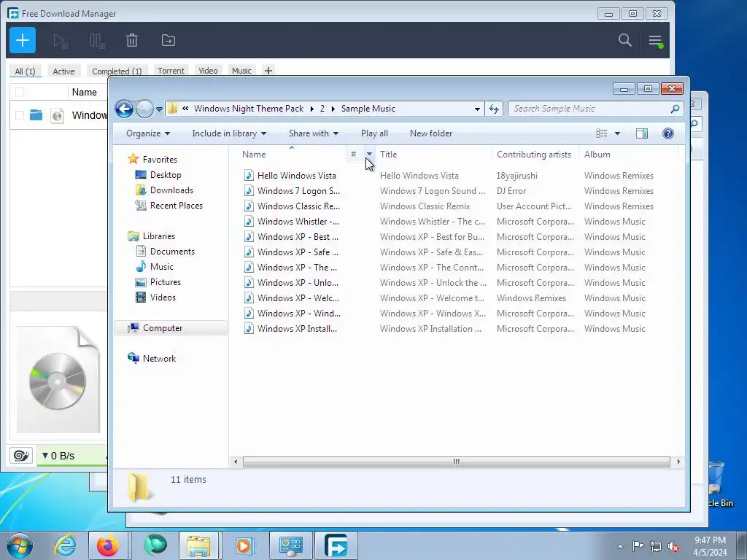The image size is (747, 560).
Task: Open Firefox from the taskbar
Action: coord(108,545)
